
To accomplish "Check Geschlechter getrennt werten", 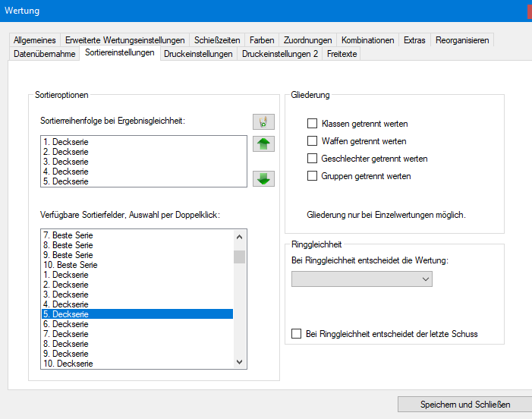I will [x=312, y=159].
